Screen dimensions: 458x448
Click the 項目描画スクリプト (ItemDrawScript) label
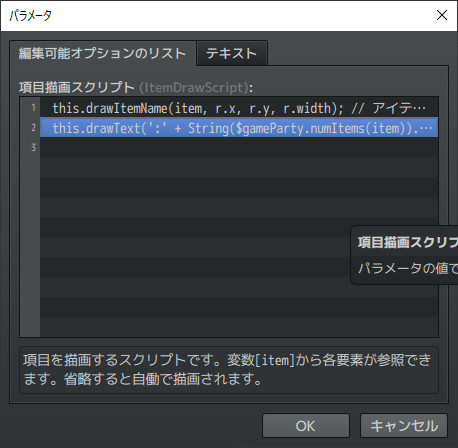136,88
